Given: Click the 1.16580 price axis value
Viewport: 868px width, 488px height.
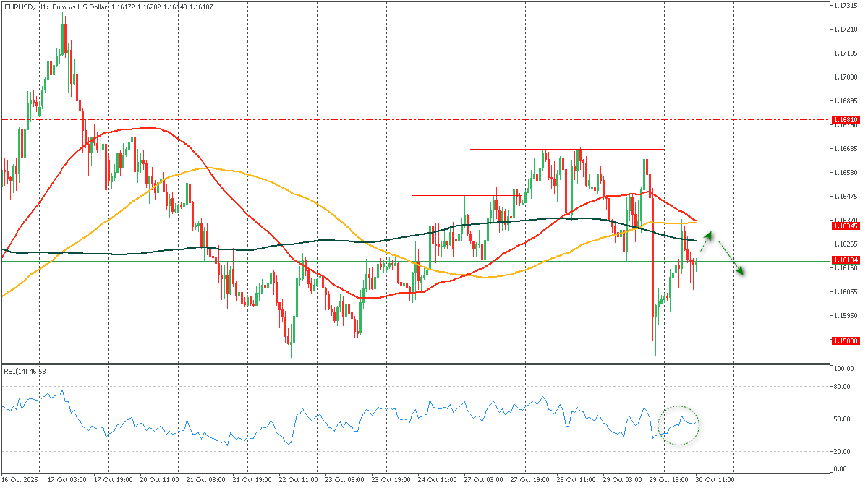Looking at the screenshot, I should pos(846,172).
